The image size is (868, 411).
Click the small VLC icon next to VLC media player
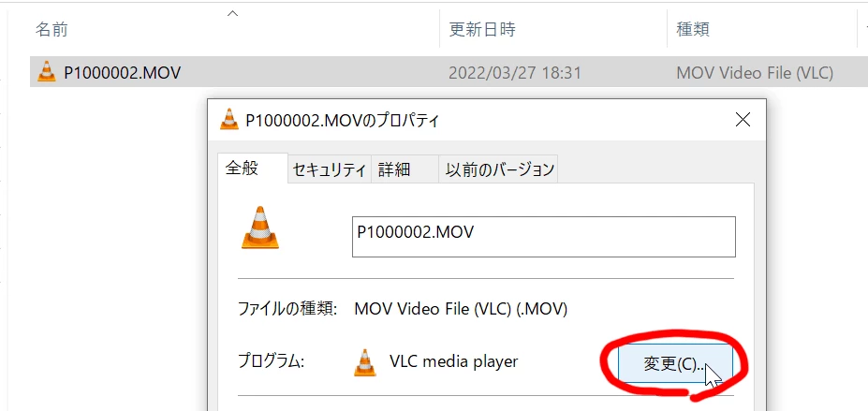coord(365,363)
